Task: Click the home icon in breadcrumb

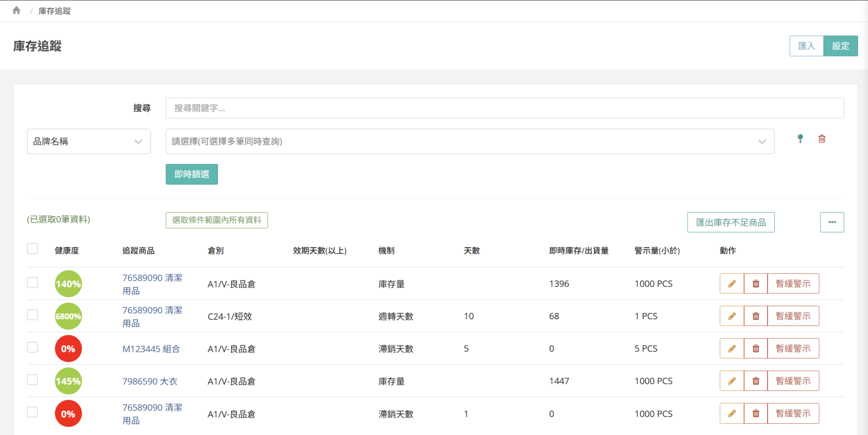Action: 17,10
